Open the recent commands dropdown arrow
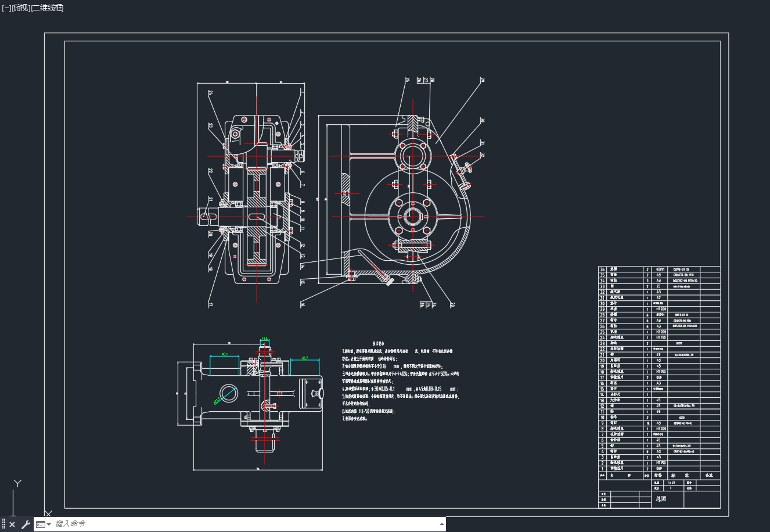770x532 pixels. click(x=49, y=524)
